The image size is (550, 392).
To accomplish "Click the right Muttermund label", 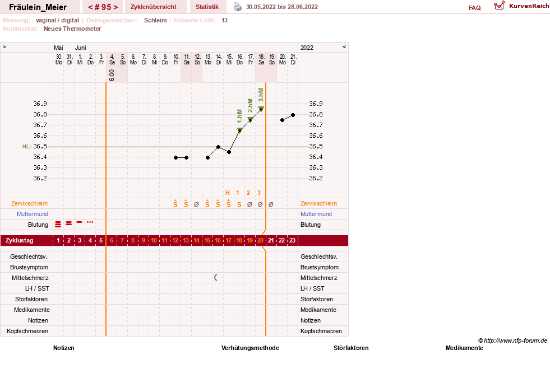I will click(x=316, y=214).
